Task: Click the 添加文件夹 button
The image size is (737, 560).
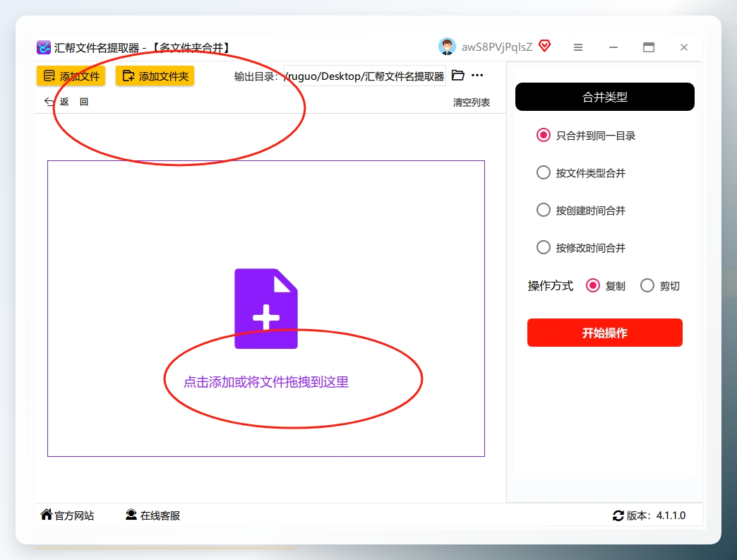Action: [x=155, y=76]
